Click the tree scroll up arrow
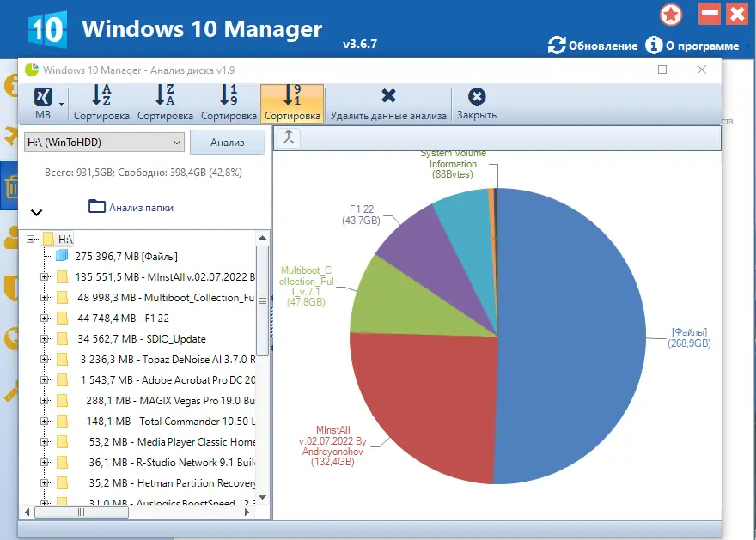756x540 pixels. coord(262,238)
